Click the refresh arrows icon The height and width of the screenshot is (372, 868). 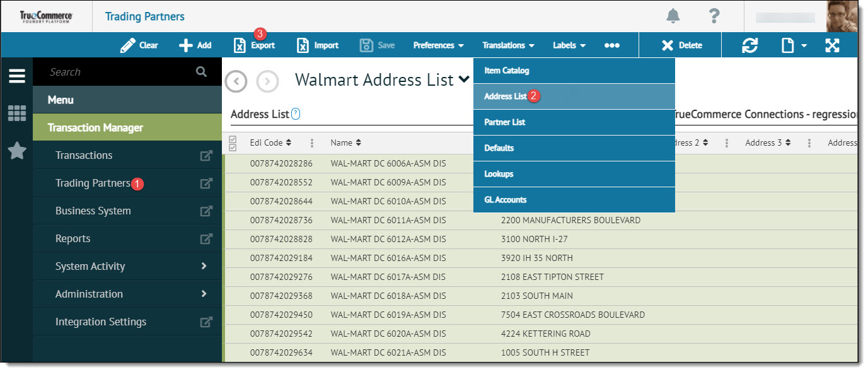pyautogui.click(x=749, y=45)
